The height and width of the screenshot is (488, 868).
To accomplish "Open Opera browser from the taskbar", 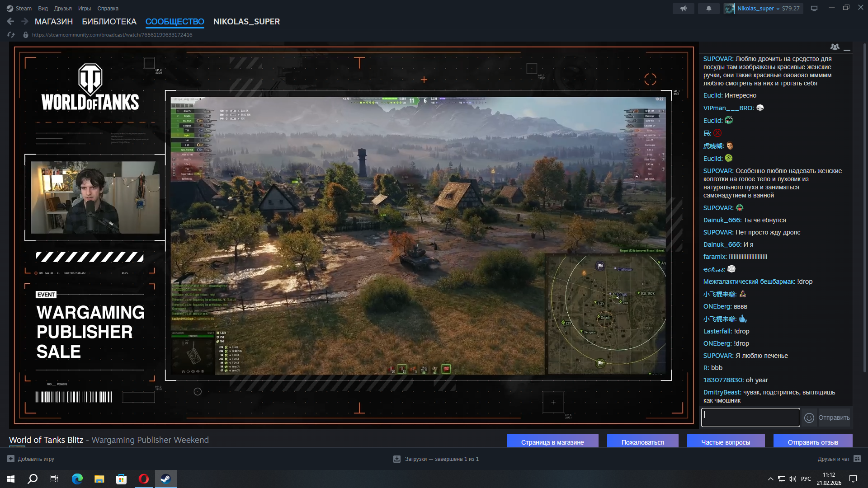I will tap(144, 479).
